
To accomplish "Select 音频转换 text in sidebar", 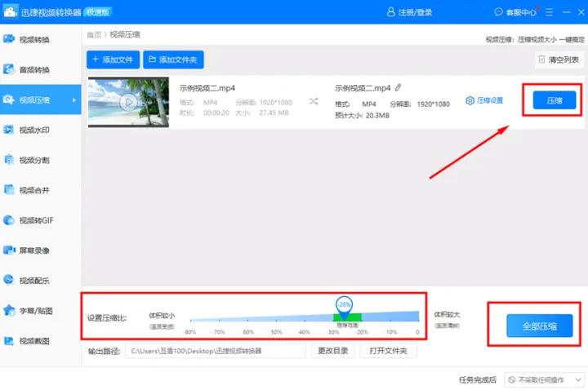I will pyautogui.click(x=34, y=69).
